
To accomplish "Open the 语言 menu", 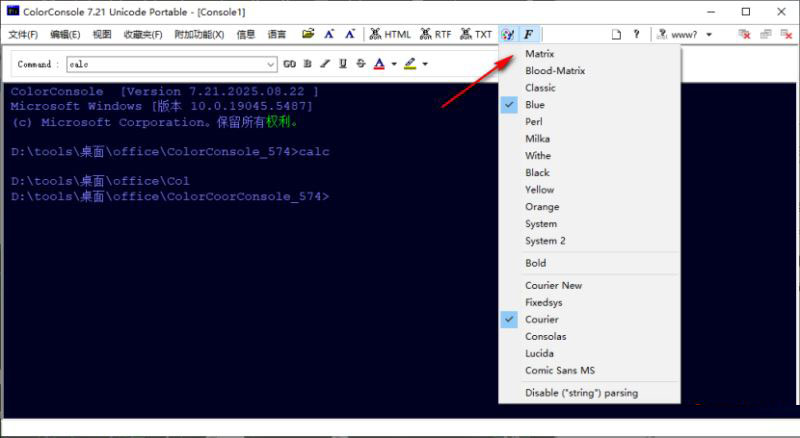I will pos(277,35).
